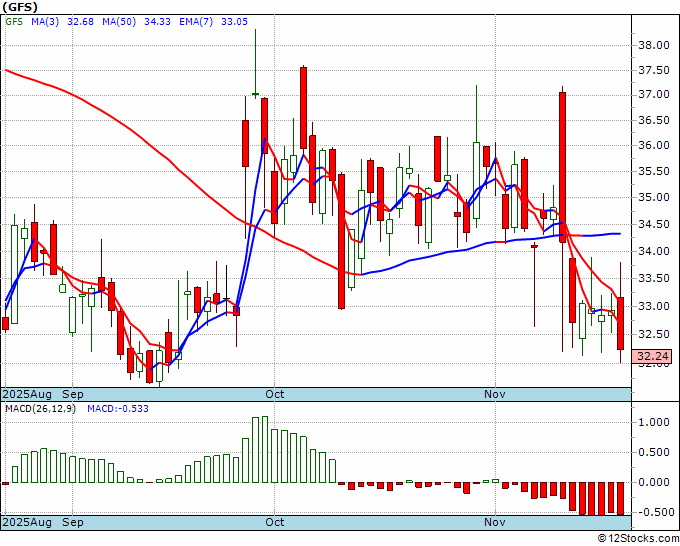This screenshot has width=680, height=546.
Task: Click the MACD(26,12,9) indicator label
Action: [x=40, y=409]
